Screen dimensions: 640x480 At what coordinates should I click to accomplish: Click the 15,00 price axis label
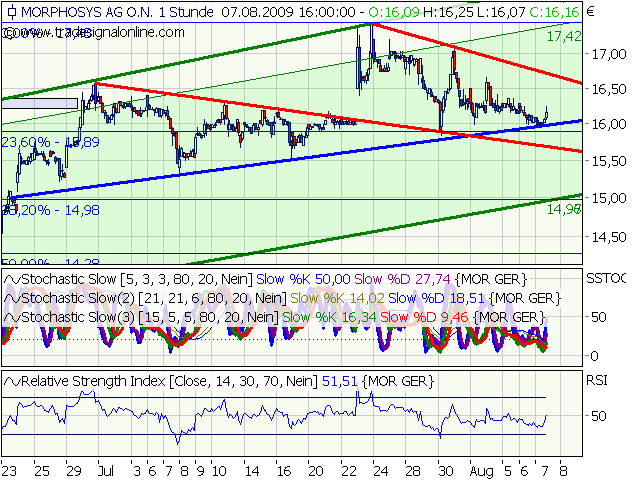pos(609,198)
